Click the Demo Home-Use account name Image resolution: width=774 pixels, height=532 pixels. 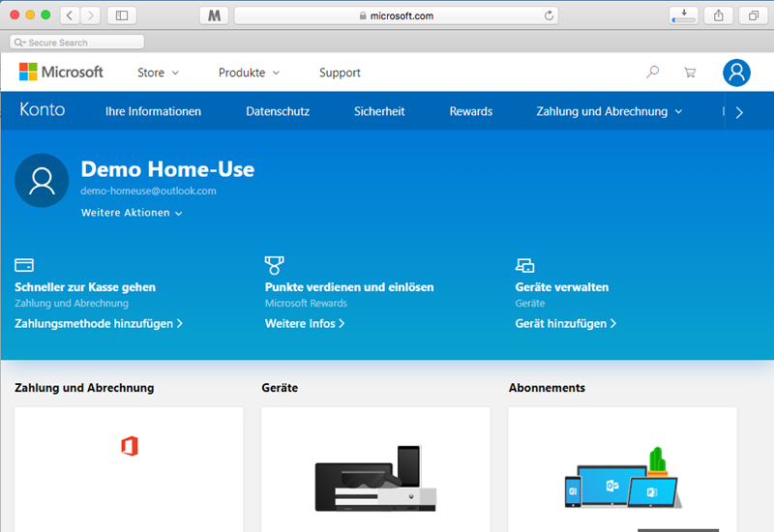point(167,169)
